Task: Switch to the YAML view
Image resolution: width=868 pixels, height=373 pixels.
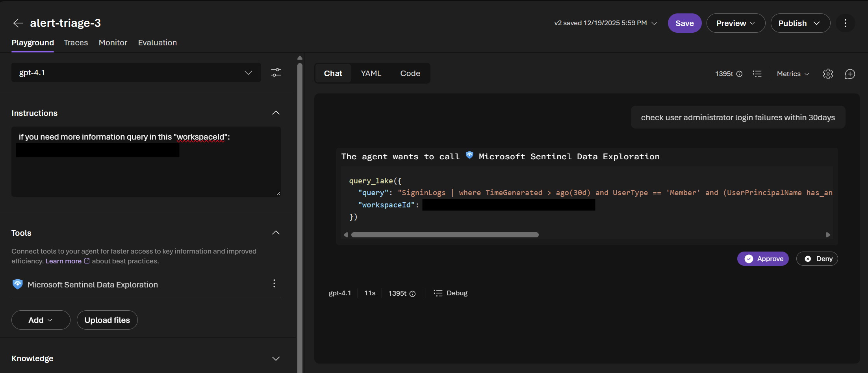Action: (371, 73)
